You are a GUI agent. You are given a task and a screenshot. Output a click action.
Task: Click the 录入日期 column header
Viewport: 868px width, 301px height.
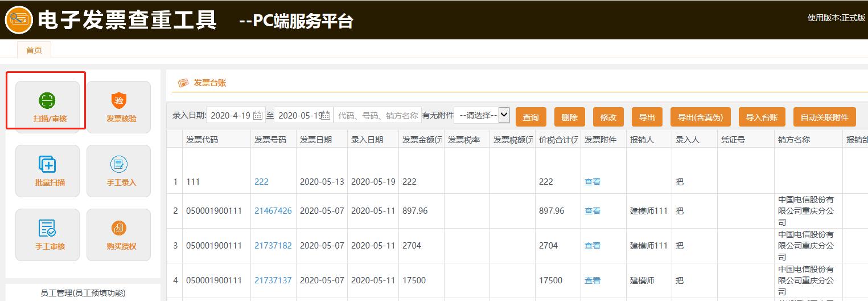pyautogui.click(x=373, y=139)
